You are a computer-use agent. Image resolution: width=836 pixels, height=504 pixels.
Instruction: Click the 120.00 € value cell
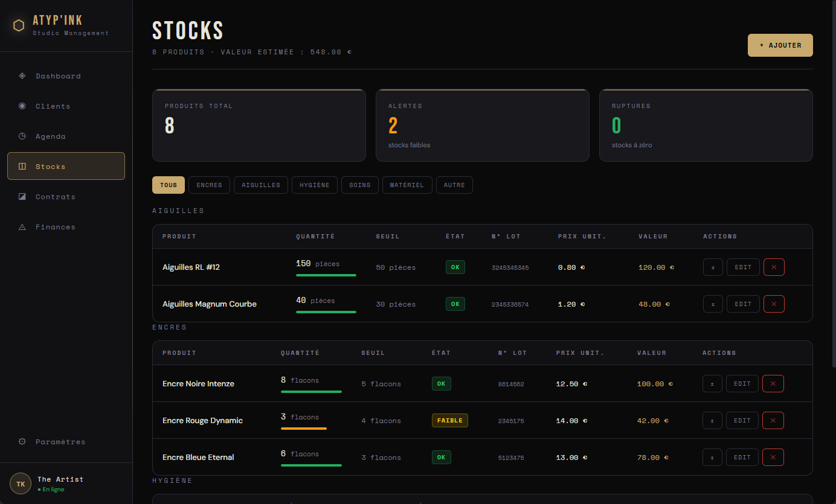(x=657, y=267)
